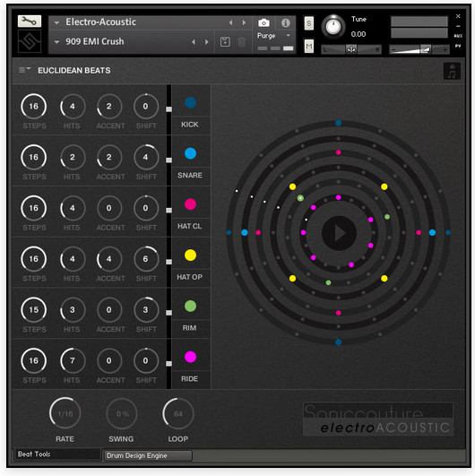Click the RIM Steps knob showing 15

(x=33, y=309)
